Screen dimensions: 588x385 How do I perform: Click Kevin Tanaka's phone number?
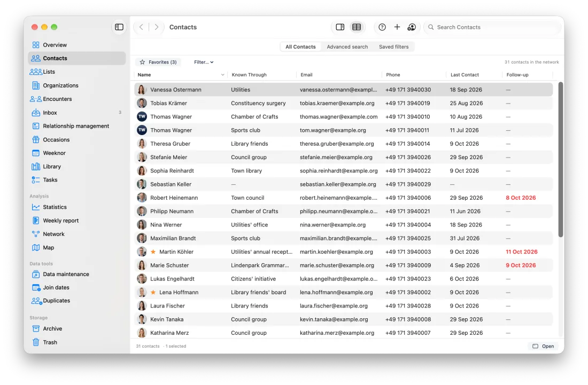408,319
